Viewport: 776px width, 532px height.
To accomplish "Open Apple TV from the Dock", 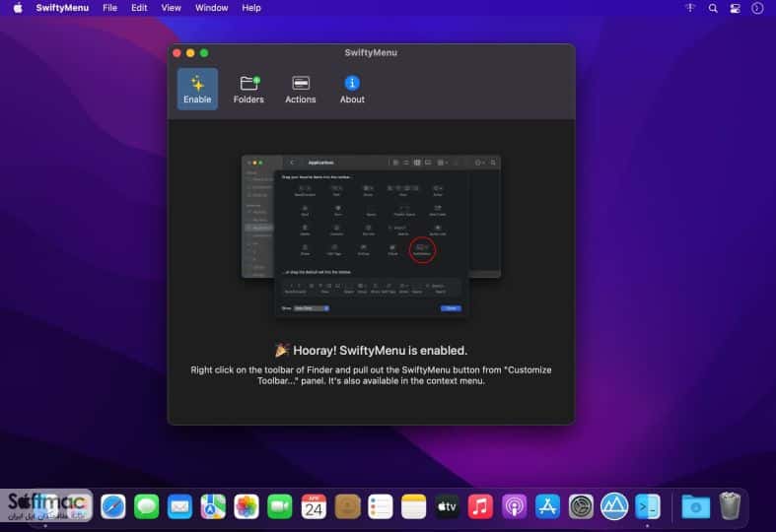I will click(447, 506).
